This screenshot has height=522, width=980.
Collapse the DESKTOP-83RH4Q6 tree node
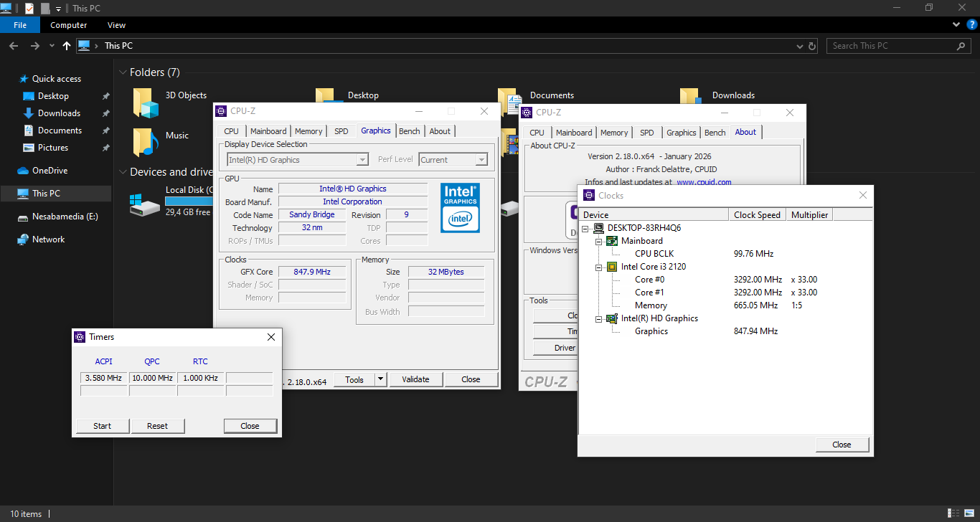click(x=586, y=228)
